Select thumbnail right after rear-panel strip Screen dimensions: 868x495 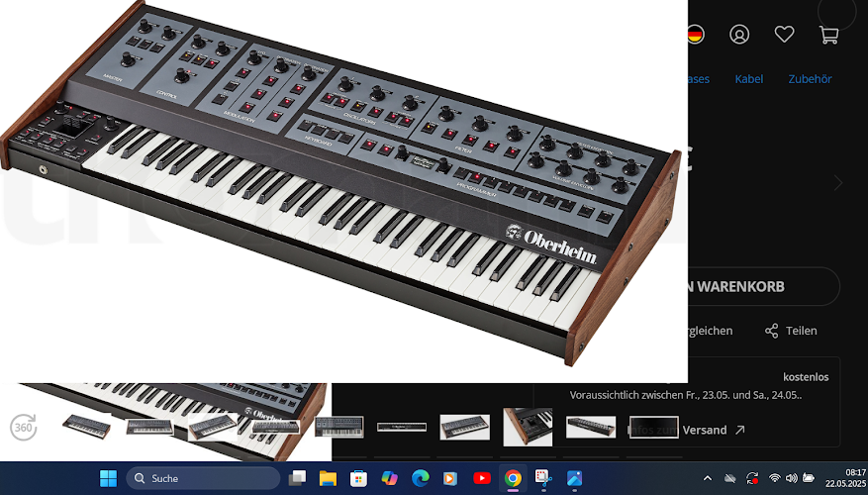(x=464, y=428)
